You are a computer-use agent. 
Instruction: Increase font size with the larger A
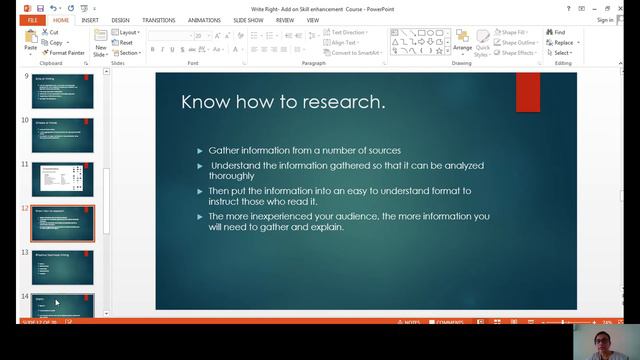pyautogui.click(x=218, y=36)
